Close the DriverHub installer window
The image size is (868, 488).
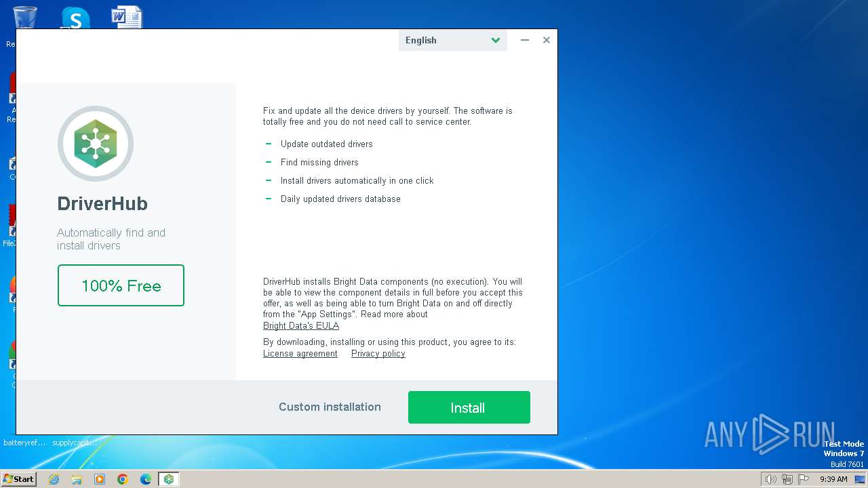(546, 40)
